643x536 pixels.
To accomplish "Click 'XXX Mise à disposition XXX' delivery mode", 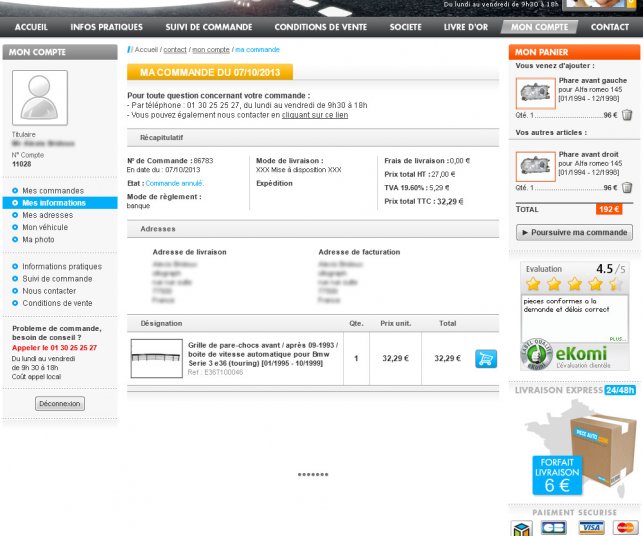I will pyautogui.click(x=299, y=170).
